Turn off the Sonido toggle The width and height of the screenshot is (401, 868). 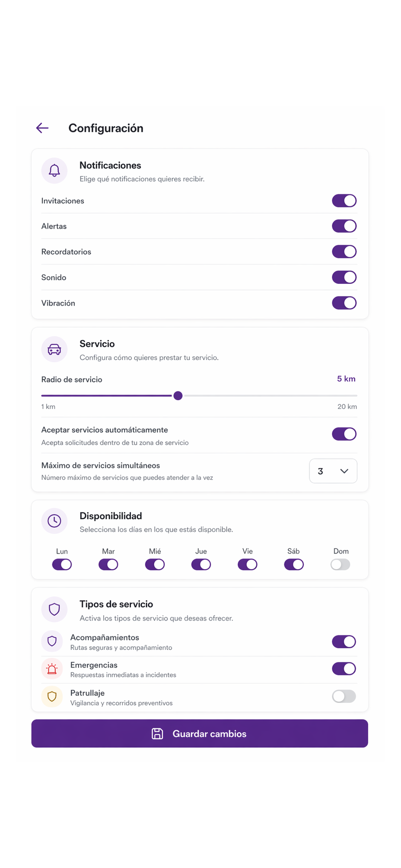coord(344,277)
